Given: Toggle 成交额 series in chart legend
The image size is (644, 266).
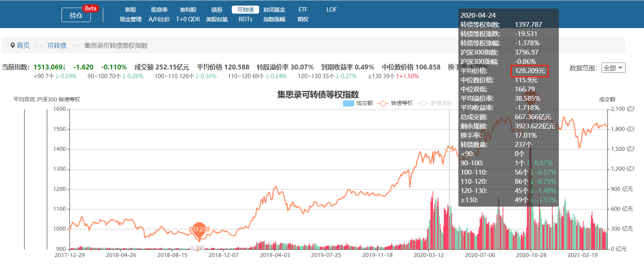Looking at the screenshot, I should coord(364,103).
